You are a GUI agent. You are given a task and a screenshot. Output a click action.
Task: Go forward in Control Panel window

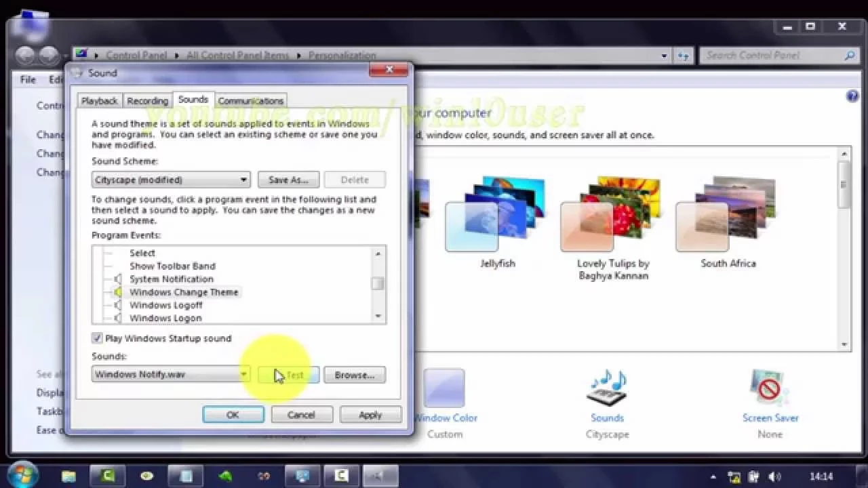coord(49,56)
